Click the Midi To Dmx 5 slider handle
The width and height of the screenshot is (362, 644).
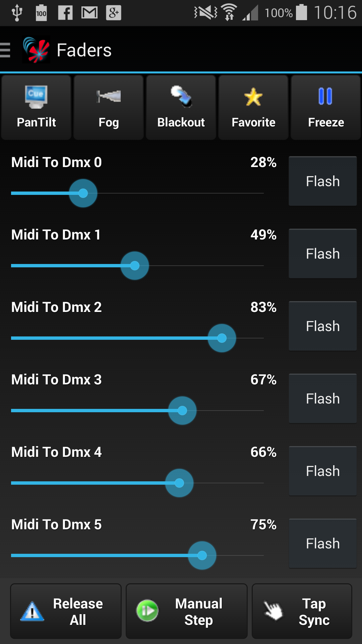[202, 555]
